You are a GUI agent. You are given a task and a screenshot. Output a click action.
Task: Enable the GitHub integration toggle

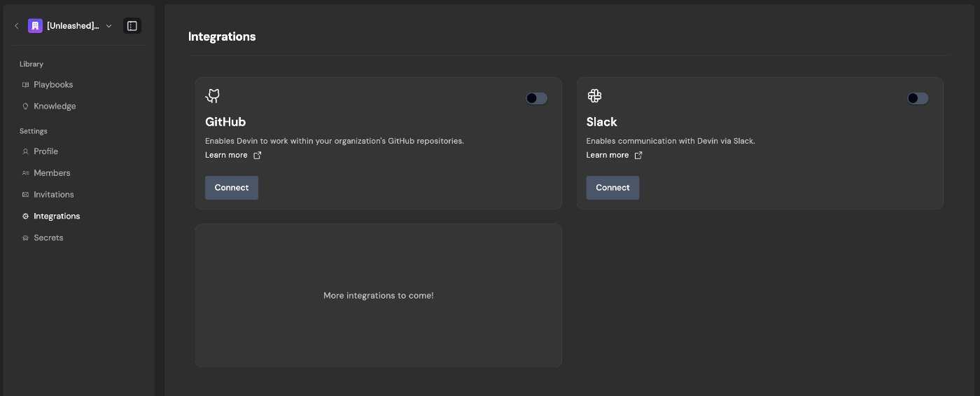537,98
